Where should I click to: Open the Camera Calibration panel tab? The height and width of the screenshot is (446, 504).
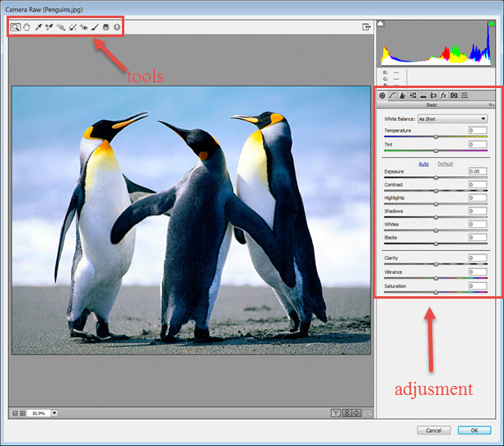(x=454, y=95)
